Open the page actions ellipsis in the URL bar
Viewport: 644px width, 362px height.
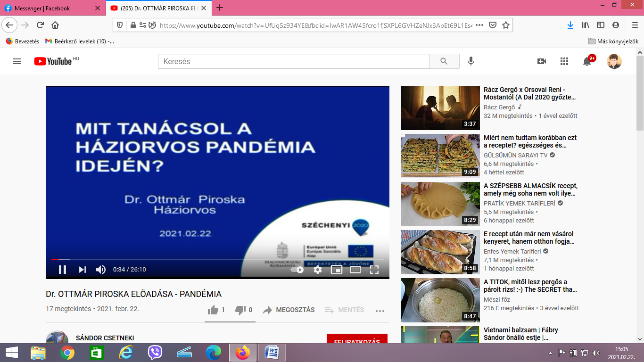(x=479, y=25)
